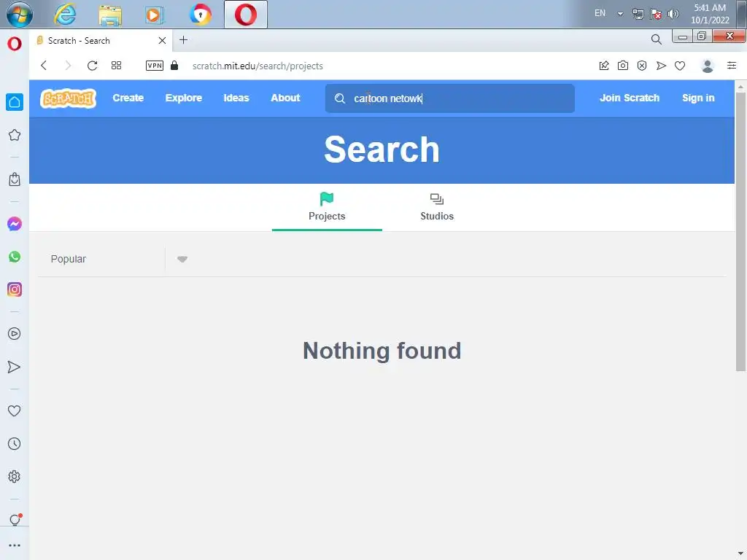Click Join Scratch link
The height and width of the screenshot is (560, 747).
630,98
